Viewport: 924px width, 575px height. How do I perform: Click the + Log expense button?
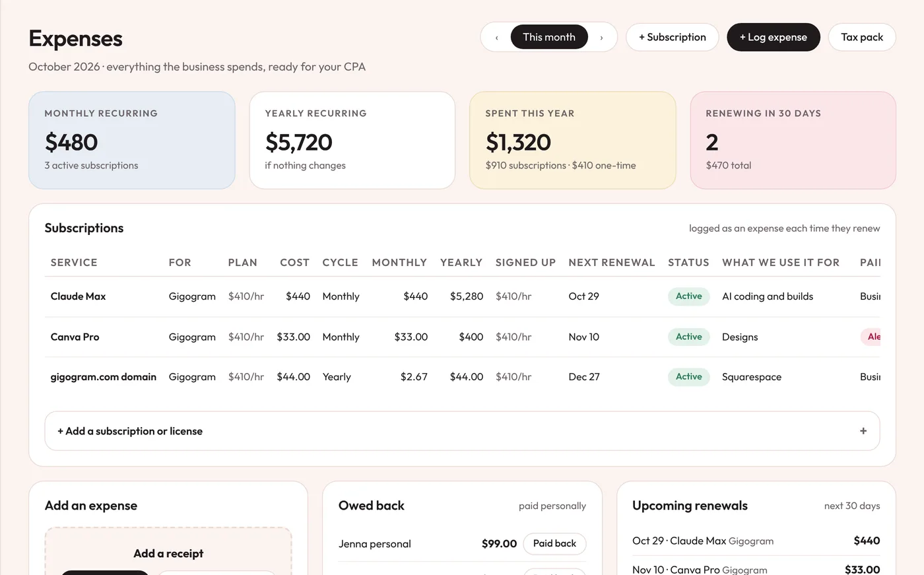pos(774,37)
